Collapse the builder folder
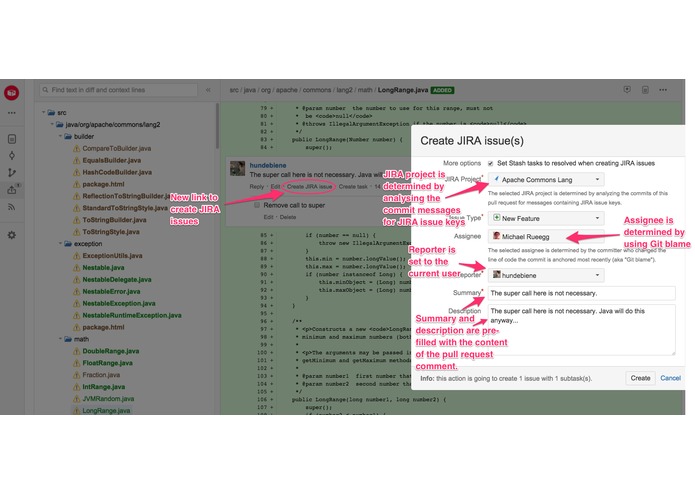Image resolution: width=695 pixels, height=494 pixels. coord(60,136)
